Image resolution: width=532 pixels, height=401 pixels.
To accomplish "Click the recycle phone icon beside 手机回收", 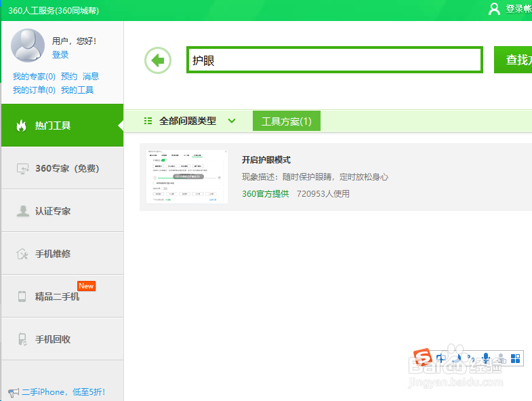I will click(22, 339).
